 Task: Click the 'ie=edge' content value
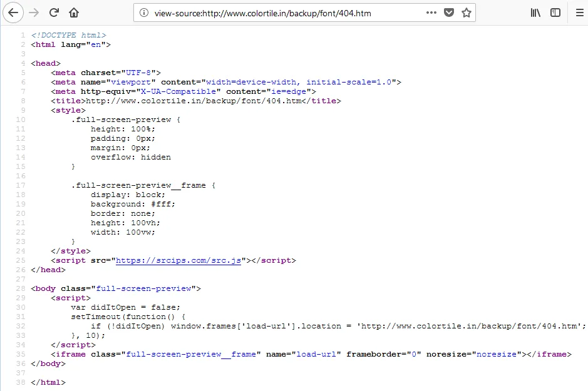point(289,91)
